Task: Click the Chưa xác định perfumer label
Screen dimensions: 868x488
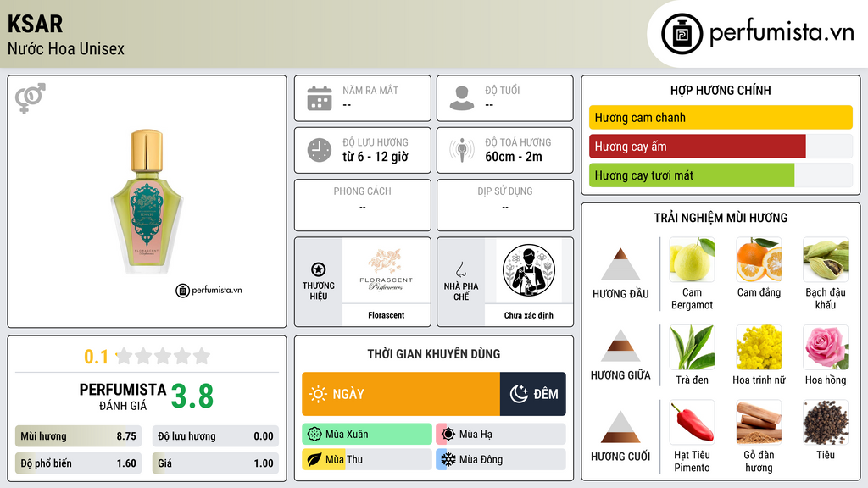Action: (528, 315)
